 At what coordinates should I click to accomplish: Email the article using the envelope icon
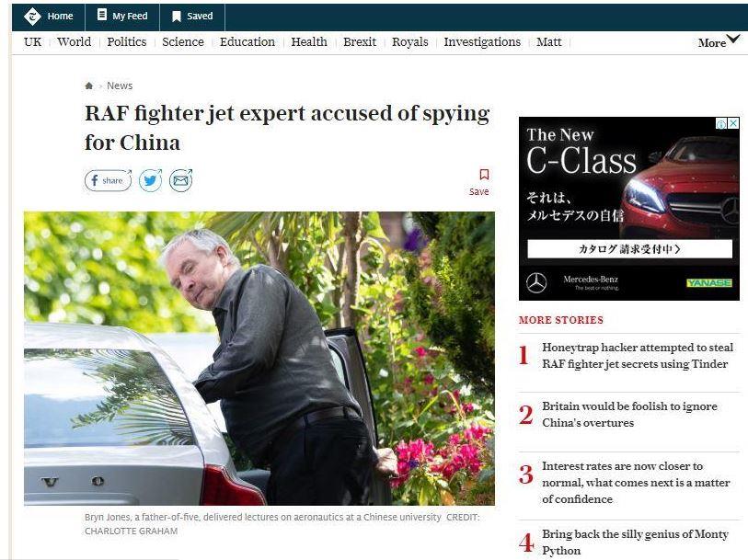(181, 180)
